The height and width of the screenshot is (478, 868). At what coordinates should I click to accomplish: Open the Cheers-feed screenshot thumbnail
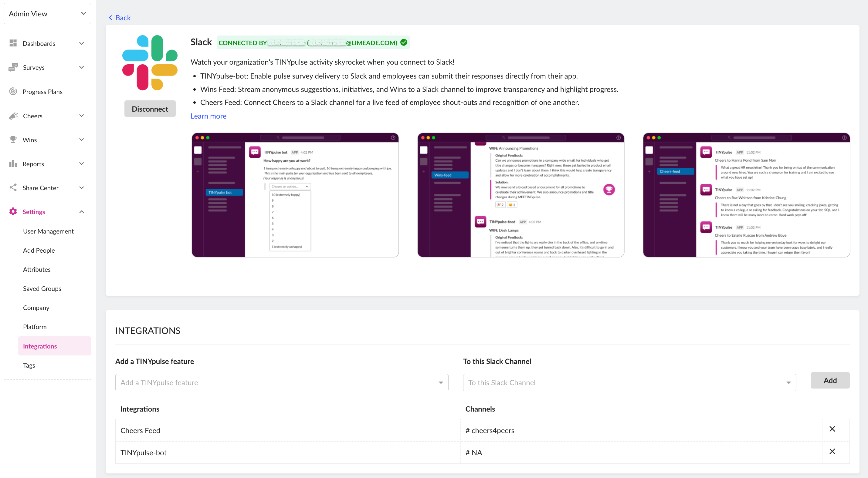746,195
